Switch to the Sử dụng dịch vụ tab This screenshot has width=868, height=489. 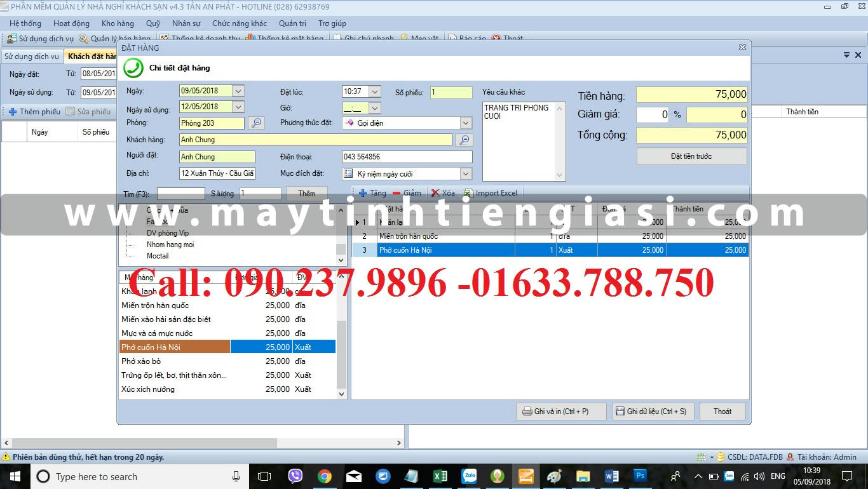tap(32, 56)
